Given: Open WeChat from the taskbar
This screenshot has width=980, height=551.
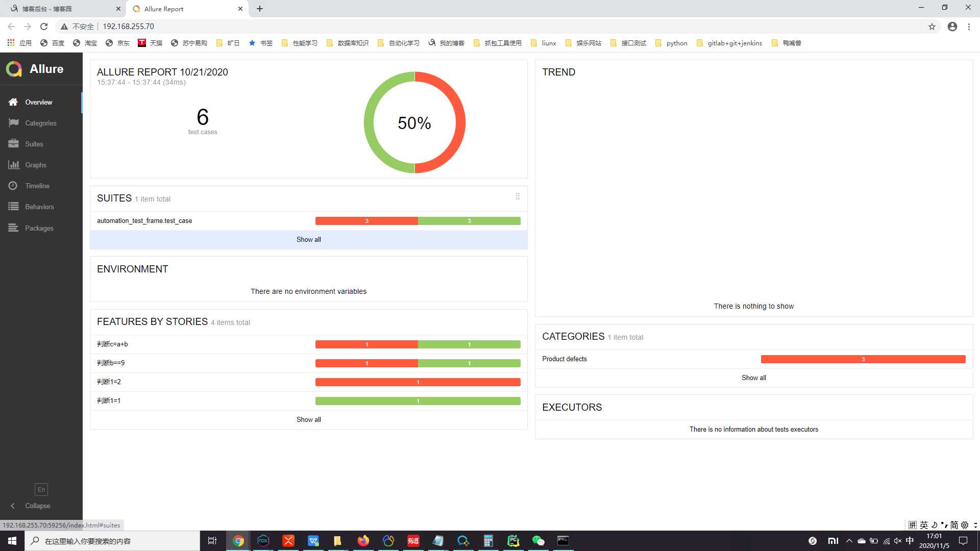Looking at the screenshot, I should tap(538, 541).
